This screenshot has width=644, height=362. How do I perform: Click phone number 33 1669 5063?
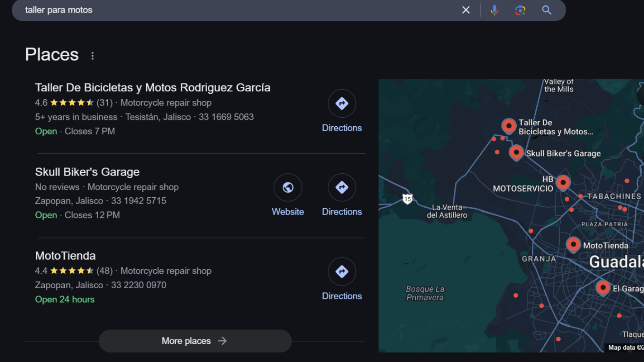226,117
